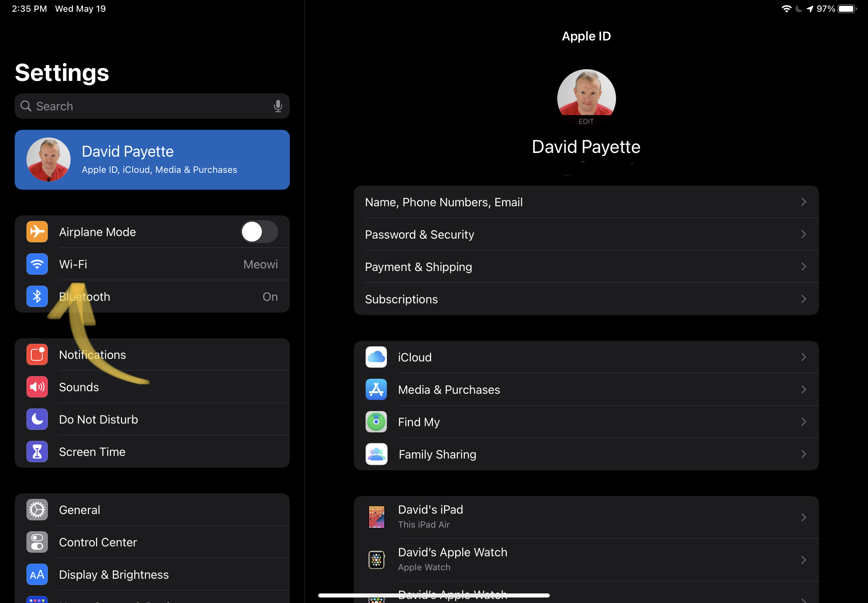Expand Password & Security section
Image resolution: width=868 pixels, height=603 pixels.
[x=586, y=235]
